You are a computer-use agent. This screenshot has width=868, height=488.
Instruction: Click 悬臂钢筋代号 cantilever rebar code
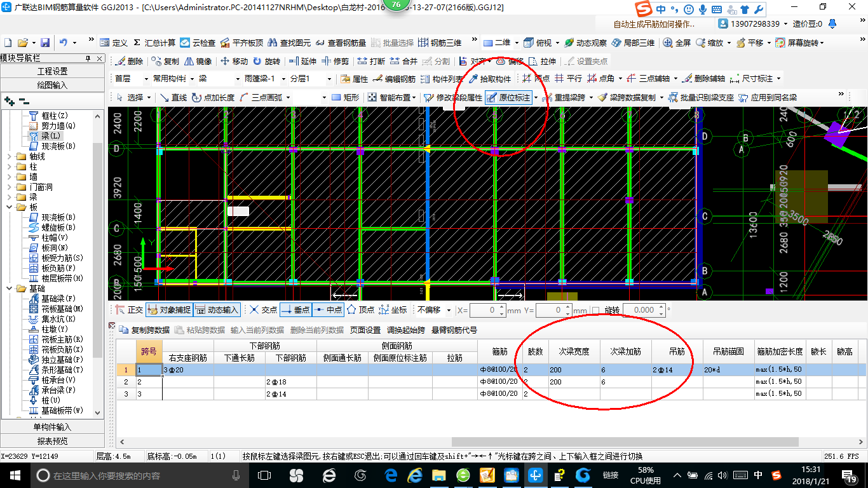point(454,330)
